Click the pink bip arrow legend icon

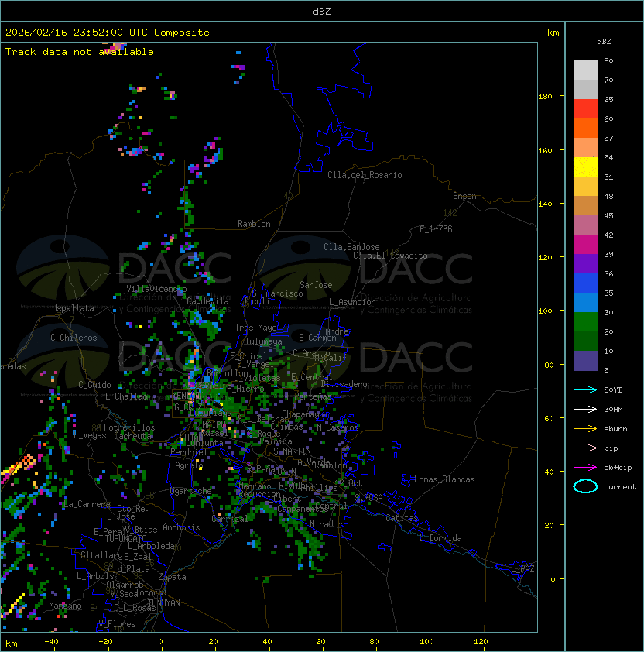pyautogui.click(x=585, y=448)
